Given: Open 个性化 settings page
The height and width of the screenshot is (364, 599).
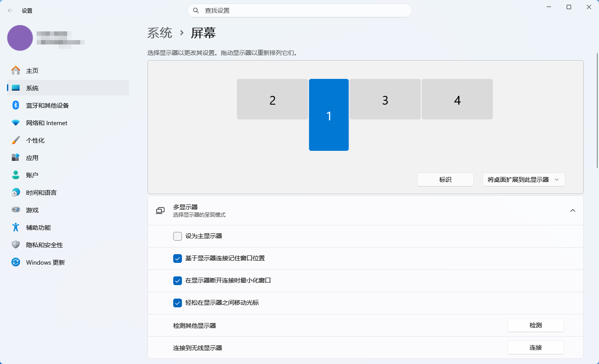Looking at the screenshot, I should 68,140.
